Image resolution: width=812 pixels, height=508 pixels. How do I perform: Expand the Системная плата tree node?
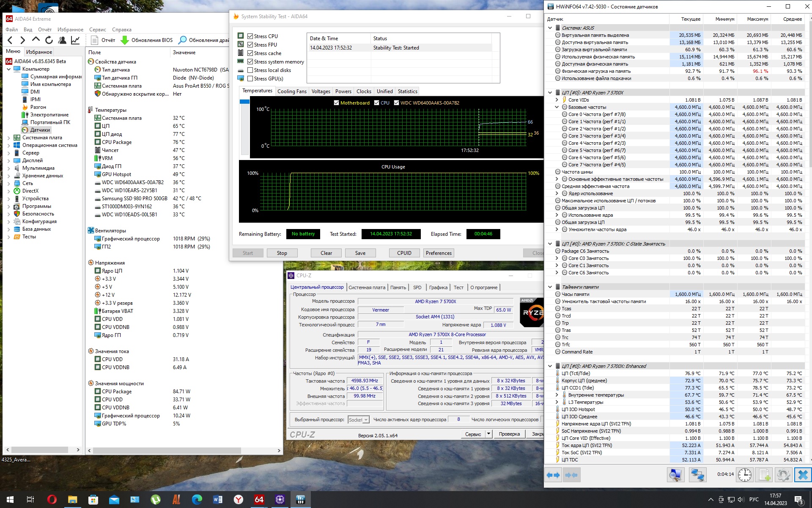pos(9,138)
